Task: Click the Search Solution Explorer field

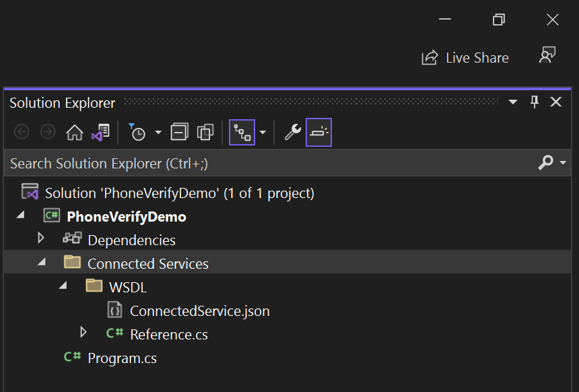Action: point(269,164)
